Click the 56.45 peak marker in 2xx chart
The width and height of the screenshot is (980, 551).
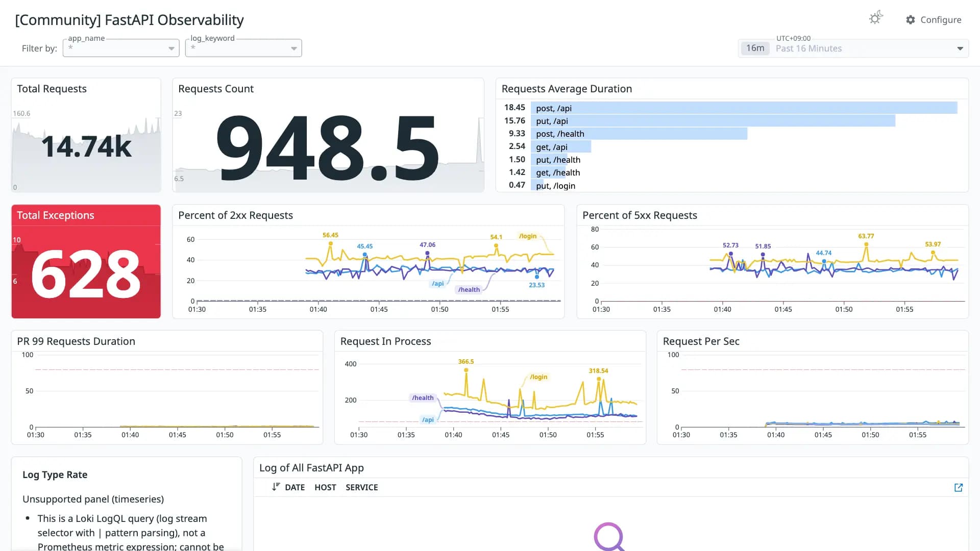pyautogui.click(x=331, y=243)
